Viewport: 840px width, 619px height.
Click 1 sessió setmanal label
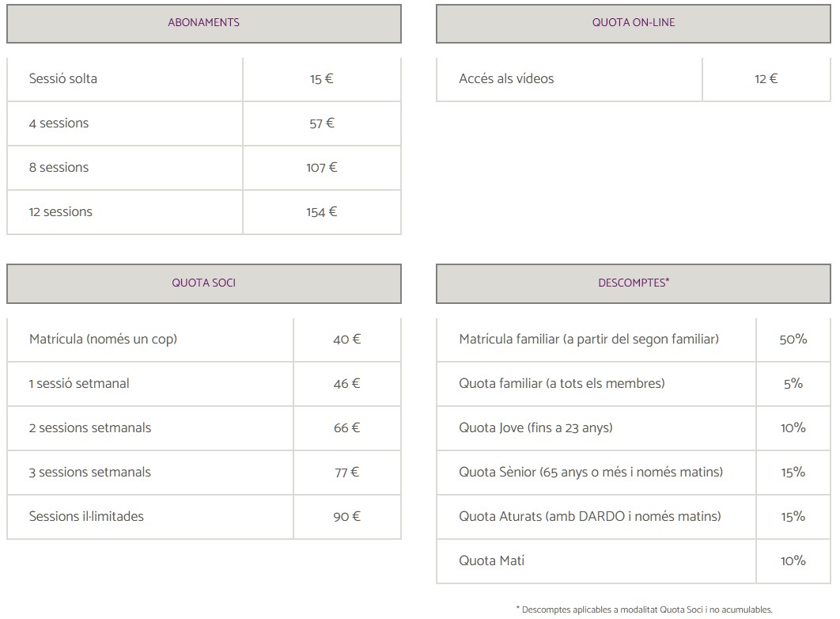79,384
